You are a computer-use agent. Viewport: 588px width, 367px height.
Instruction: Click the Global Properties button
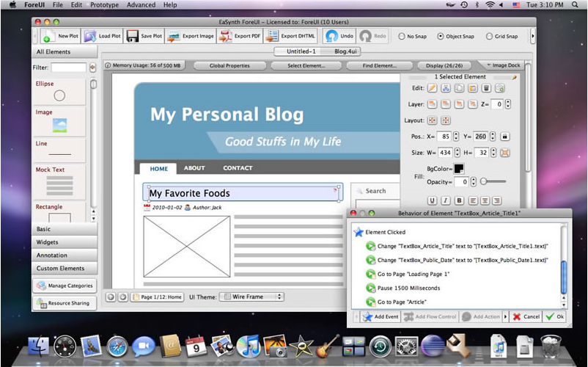pos(229,65)
